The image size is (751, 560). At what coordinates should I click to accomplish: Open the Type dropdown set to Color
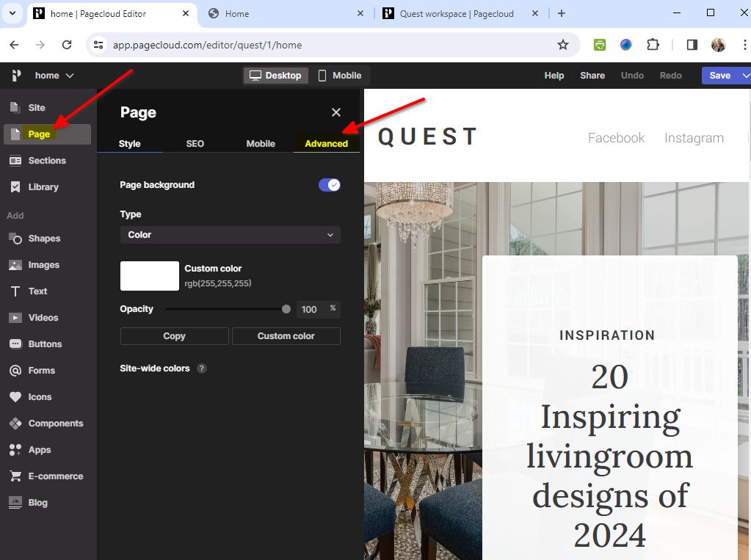231,235
